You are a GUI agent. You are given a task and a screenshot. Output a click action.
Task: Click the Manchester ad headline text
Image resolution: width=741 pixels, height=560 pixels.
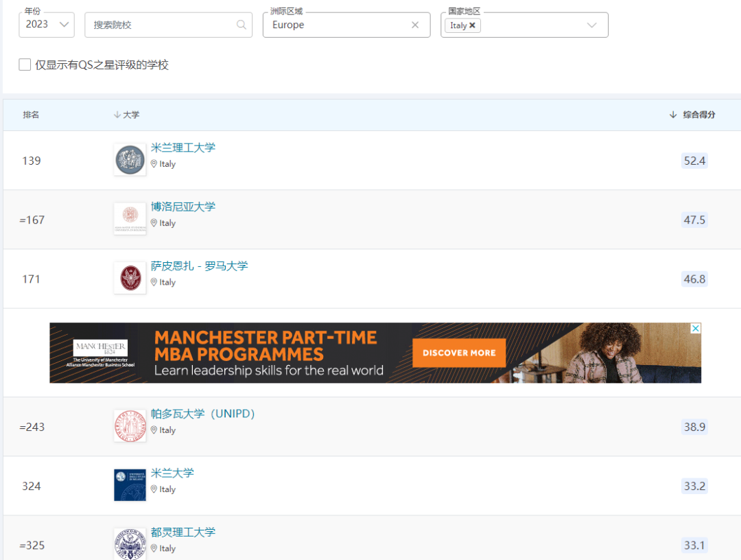[266, 346]
